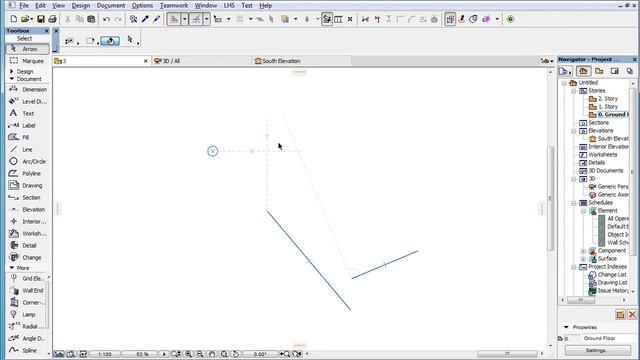Open the Teamwork menu
This screenshot has height=360, width=640.
[174, 6]
